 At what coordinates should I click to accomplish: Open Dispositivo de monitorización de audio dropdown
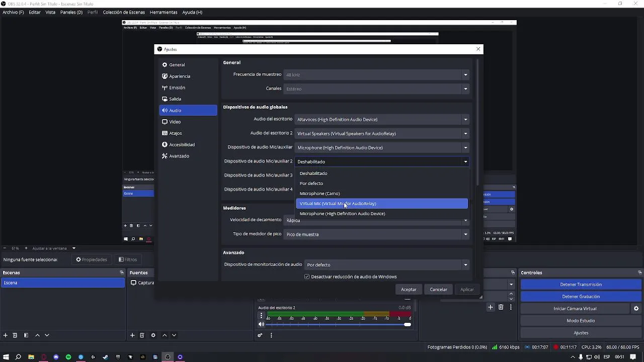point(387,265)
